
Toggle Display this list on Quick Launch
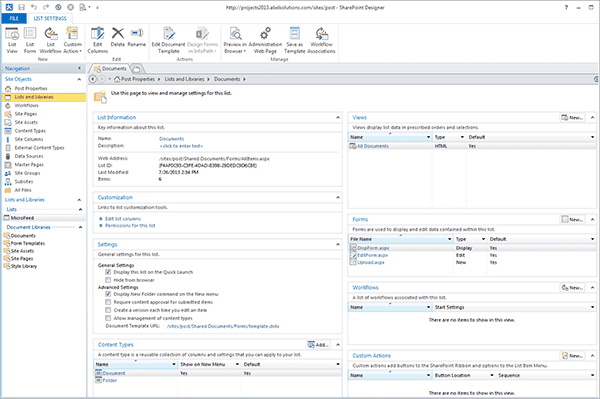(x=108, y=272)
